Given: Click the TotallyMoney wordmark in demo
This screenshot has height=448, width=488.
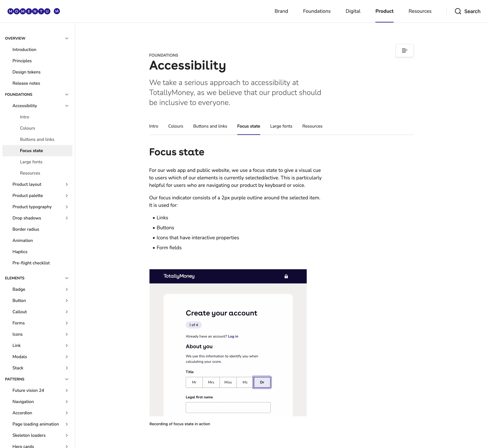Looking at the screenshot, I should click(x=179, y=276).
